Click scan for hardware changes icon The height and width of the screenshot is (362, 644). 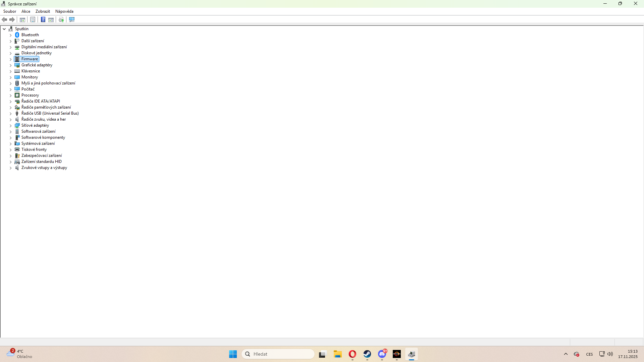click(x=71, y=19)
